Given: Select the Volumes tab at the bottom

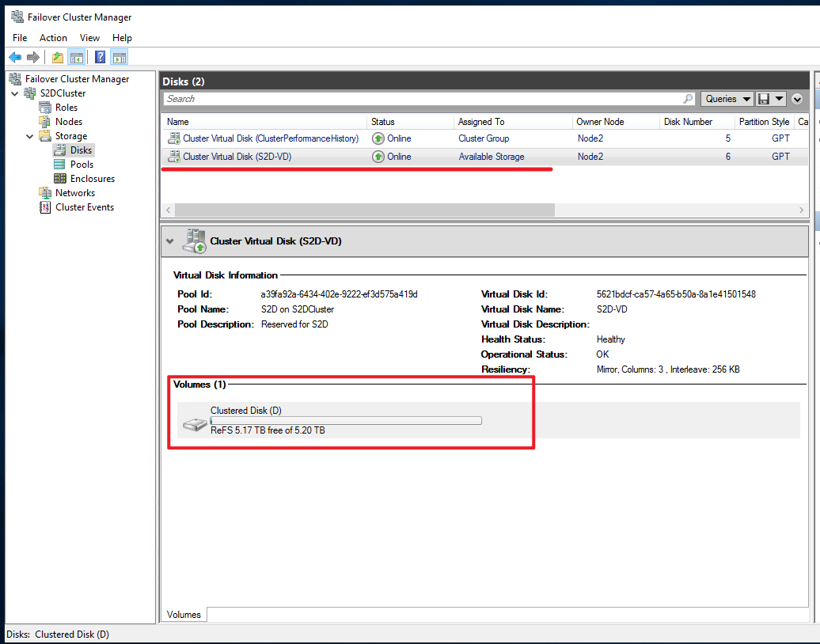Looking at the screenshot, I should coord(184,615).
